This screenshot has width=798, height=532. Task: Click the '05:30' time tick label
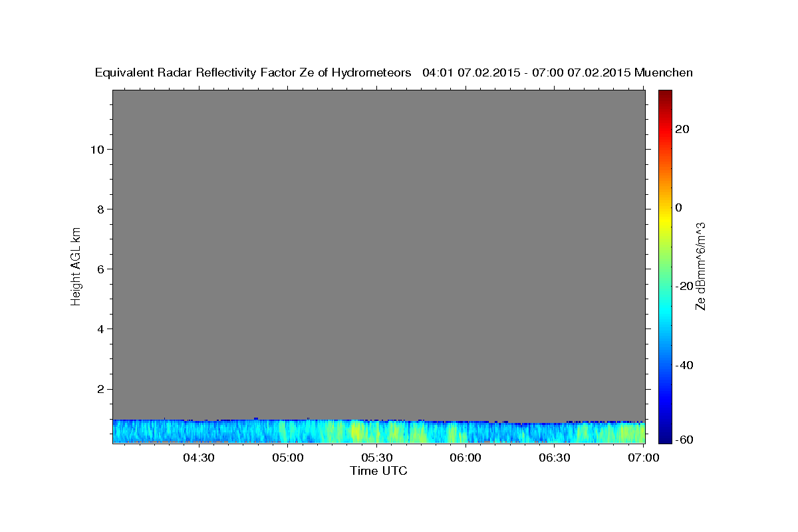coord(377,458)
